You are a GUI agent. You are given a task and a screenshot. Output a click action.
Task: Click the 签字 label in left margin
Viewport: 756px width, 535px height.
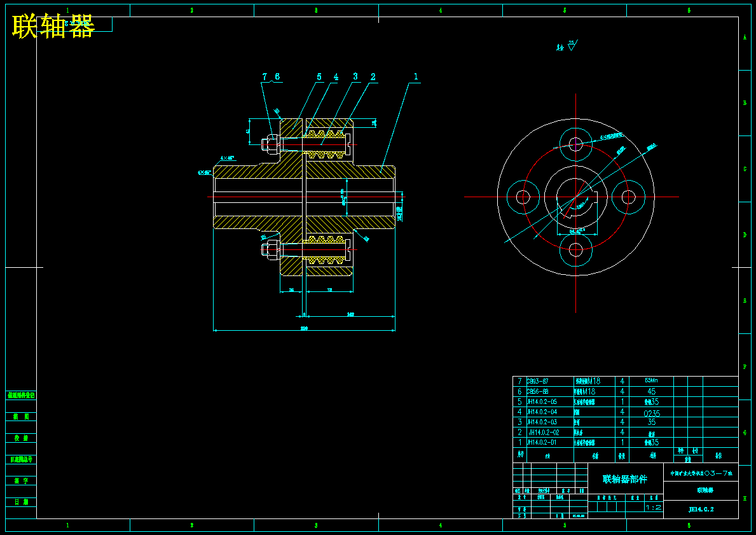point(21,481)
